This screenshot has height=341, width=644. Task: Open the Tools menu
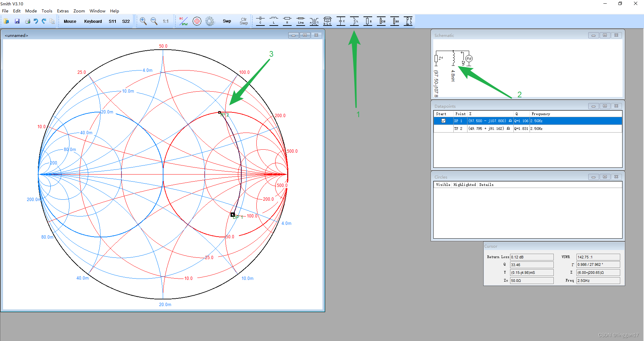point(47,11)
